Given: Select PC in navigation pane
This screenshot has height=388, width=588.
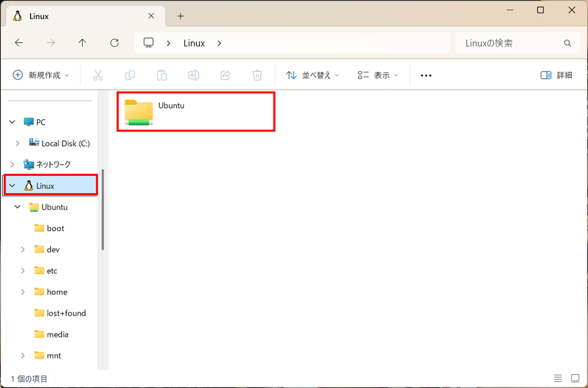Looking at the screenshot, I should point(41,122).
